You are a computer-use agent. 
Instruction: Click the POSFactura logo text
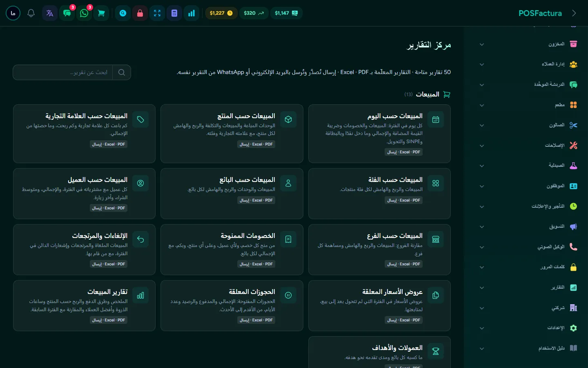coord(540,13)
